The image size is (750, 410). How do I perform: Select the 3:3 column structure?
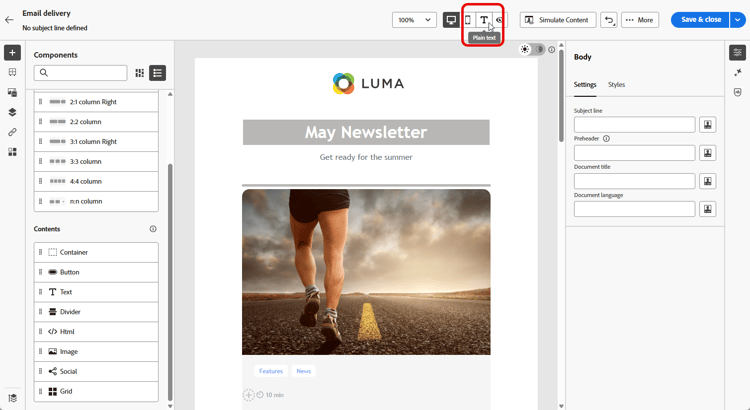[x=96, y=161]
